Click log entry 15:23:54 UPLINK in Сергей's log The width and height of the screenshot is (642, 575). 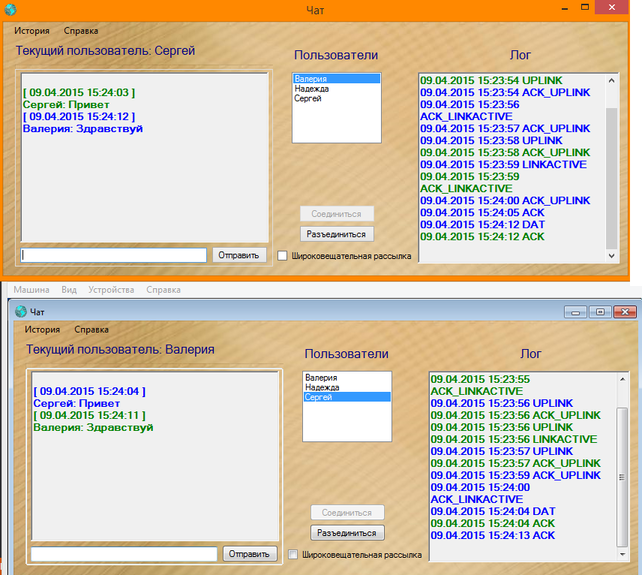point(491,81)
